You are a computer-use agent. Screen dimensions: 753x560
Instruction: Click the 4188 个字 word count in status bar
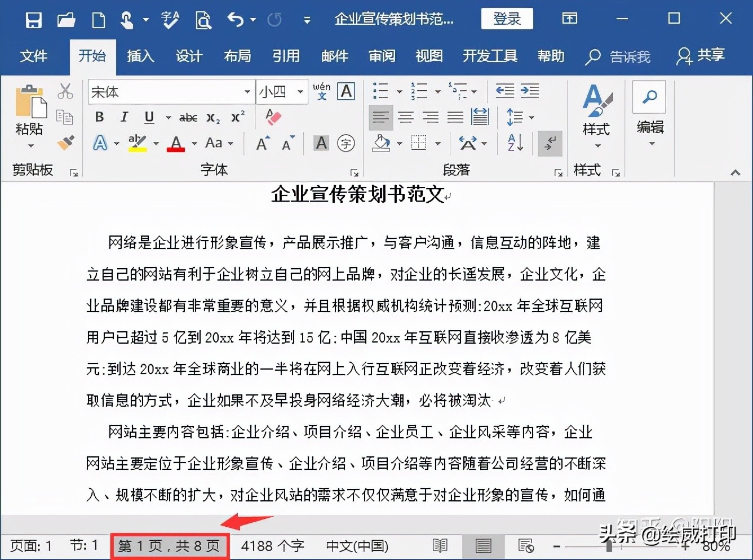pyautogui.click(x=272, y=545)
